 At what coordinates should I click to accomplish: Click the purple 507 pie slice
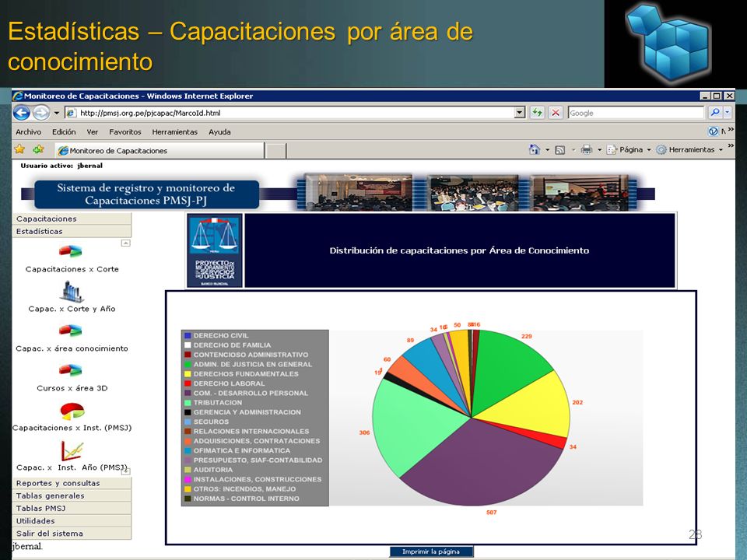(481, 462)
